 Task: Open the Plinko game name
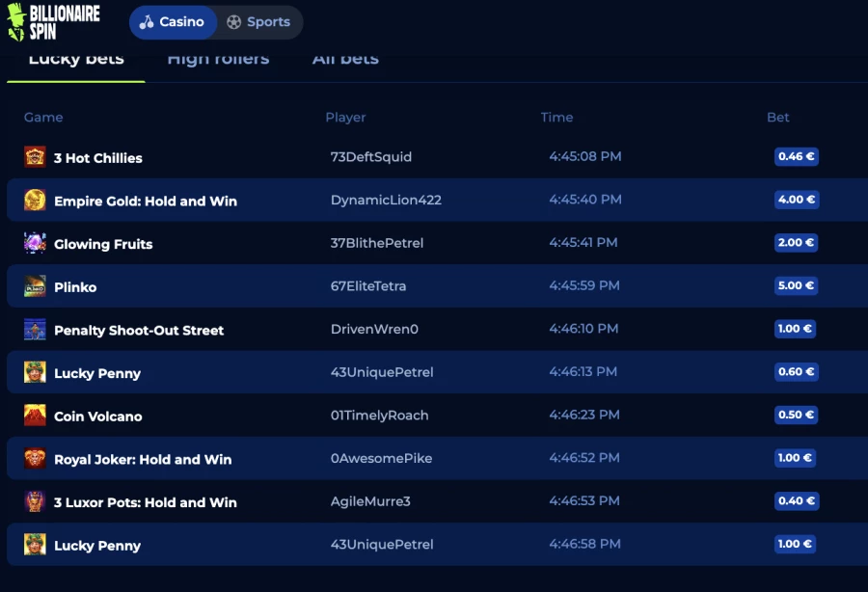[x=75, y=287]
